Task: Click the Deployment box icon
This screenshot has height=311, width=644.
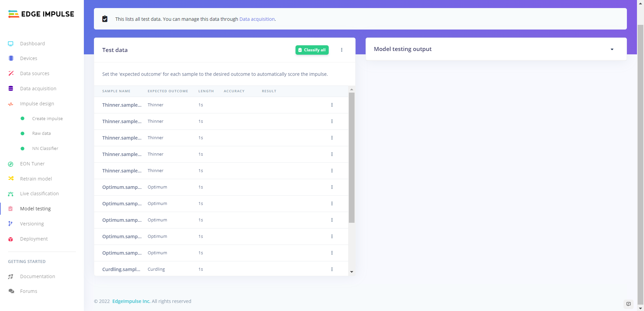Action: [x=11, y=239]
